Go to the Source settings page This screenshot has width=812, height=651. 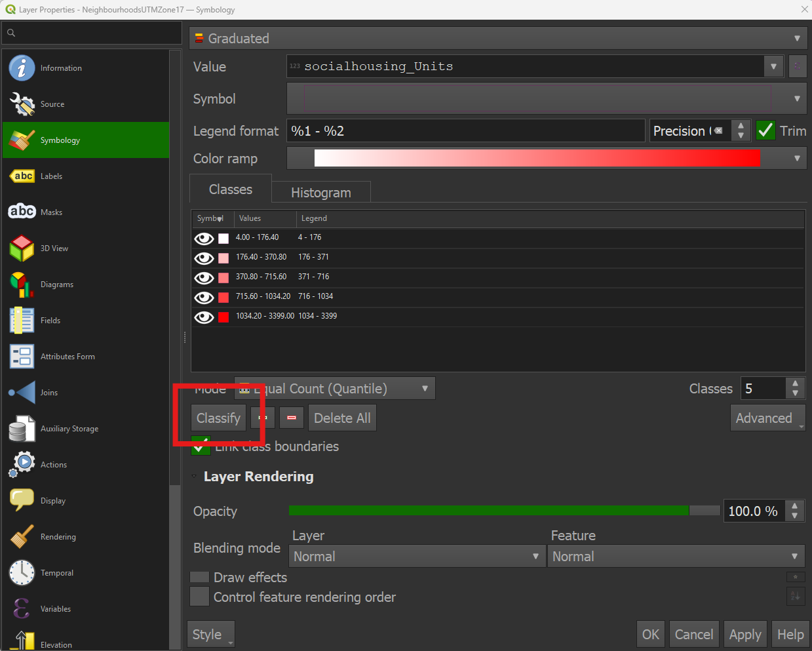click(x=86, y=104)
